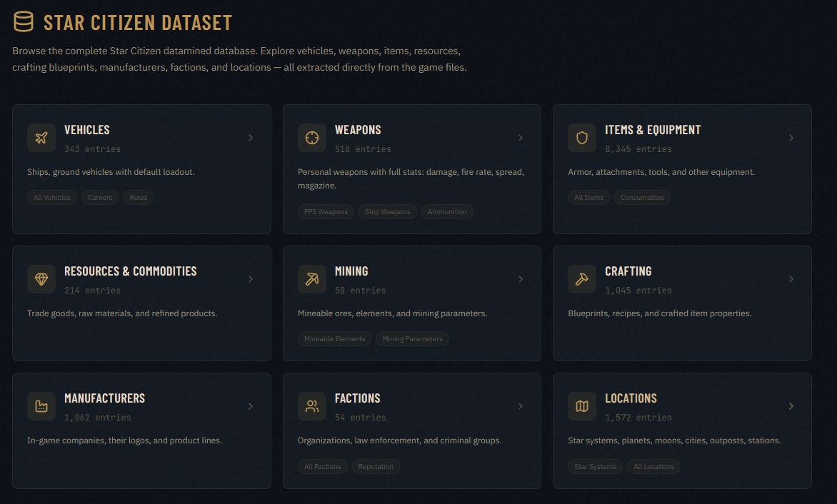837x504 pixels.
Task: Click the Locations map icon
Action: click(x=582, y=406)
